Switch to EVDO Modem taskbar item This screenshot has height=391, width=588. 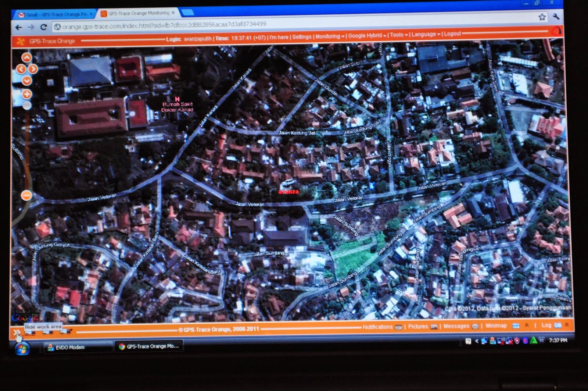(x=78, y=347)
